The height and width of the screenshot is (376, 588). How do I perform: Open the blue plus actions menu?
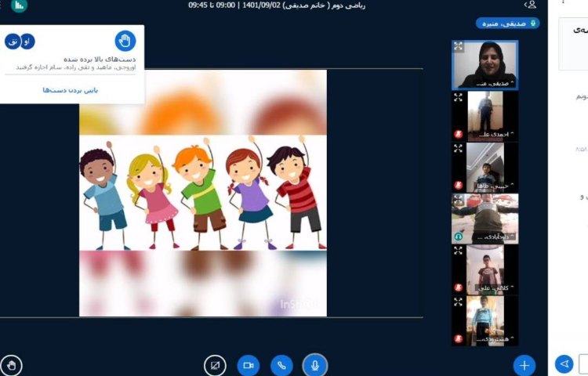pos(524,364)
